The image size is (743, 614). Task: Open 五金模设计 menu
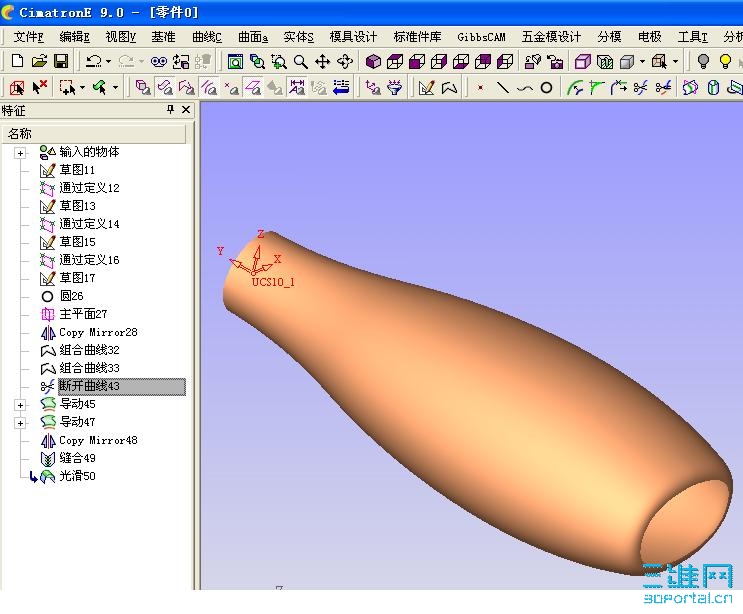[551, 37]
